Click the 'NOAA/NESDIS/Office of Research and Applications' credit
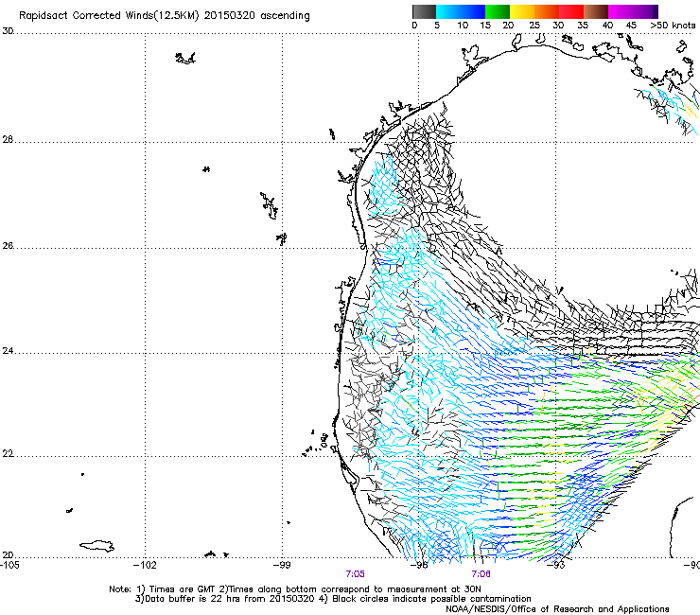 pos(557,609)
